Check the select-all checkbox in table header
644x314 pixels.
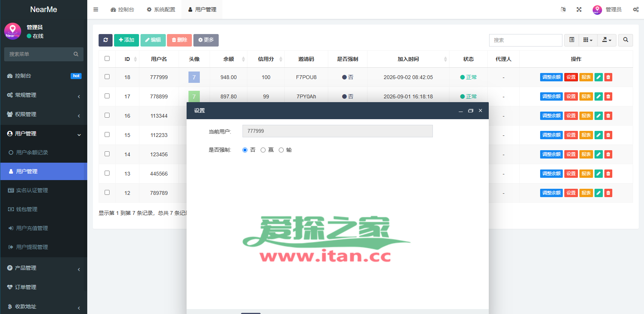pyautogui.click(x=107, y=59)
